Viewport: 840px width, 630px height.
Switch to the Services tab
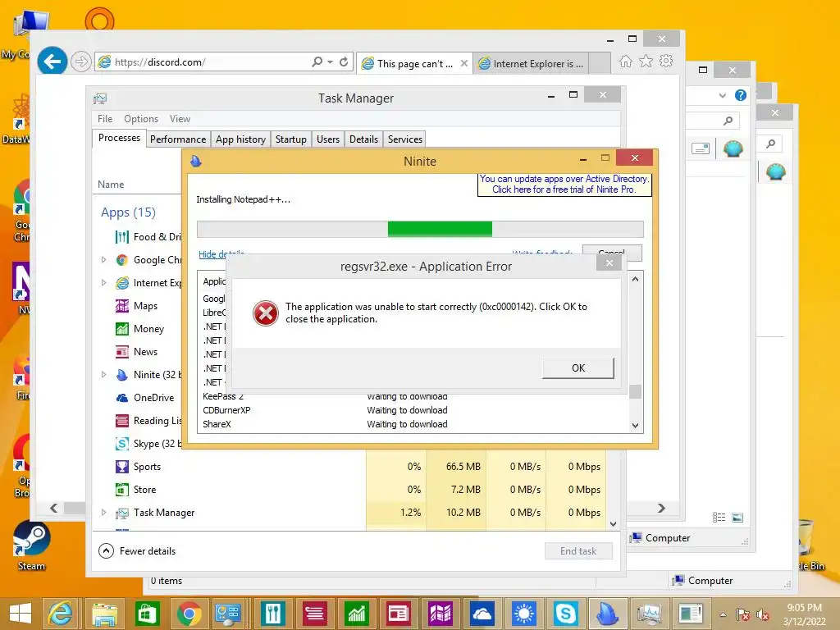click(x=405, y=139)
